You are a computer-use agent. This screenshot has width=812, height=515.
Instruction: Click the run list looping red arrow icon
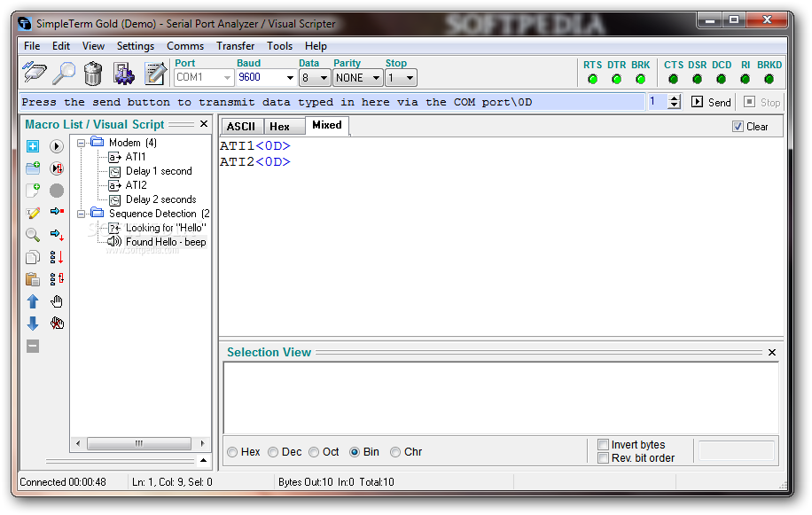click(57, 279)
